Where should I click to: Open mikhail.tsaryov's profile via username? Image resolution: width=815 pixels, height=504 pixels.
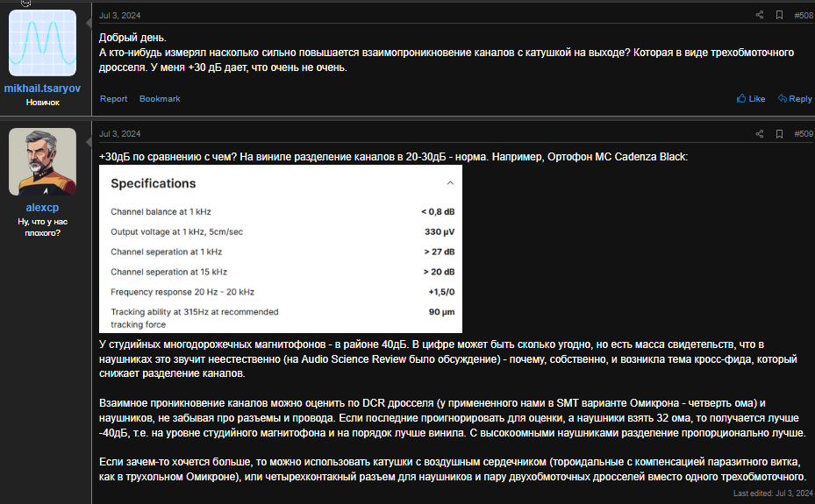(43, 89)
